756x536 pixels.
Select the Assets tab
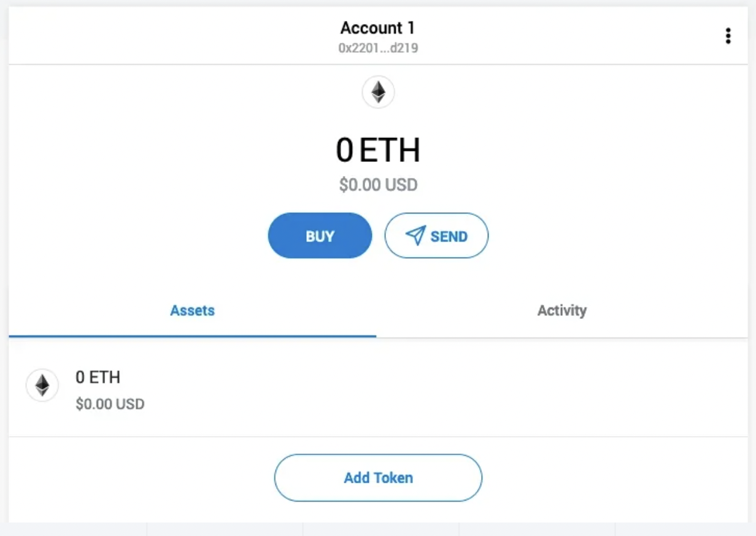(192, 310)
